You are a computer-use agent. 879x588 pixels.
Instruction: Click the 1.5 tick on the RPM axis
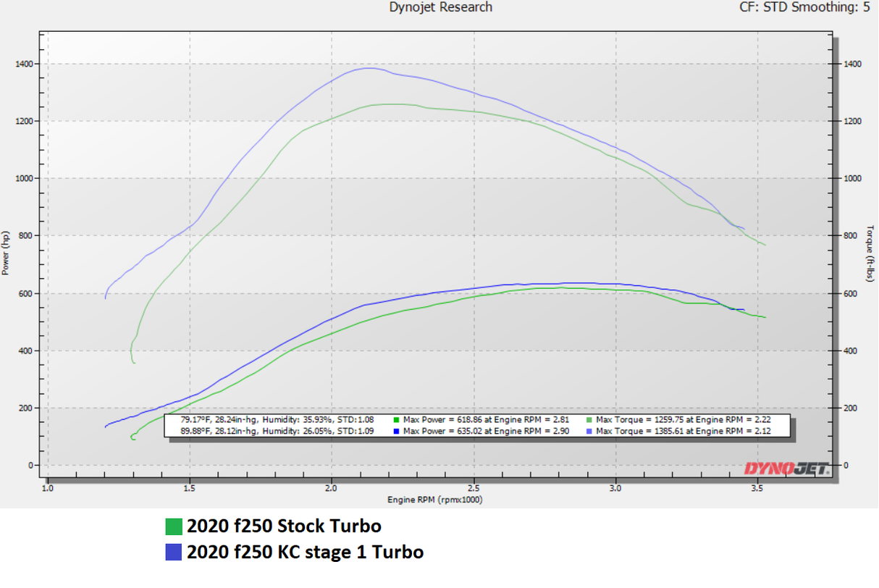click(190, 488)
